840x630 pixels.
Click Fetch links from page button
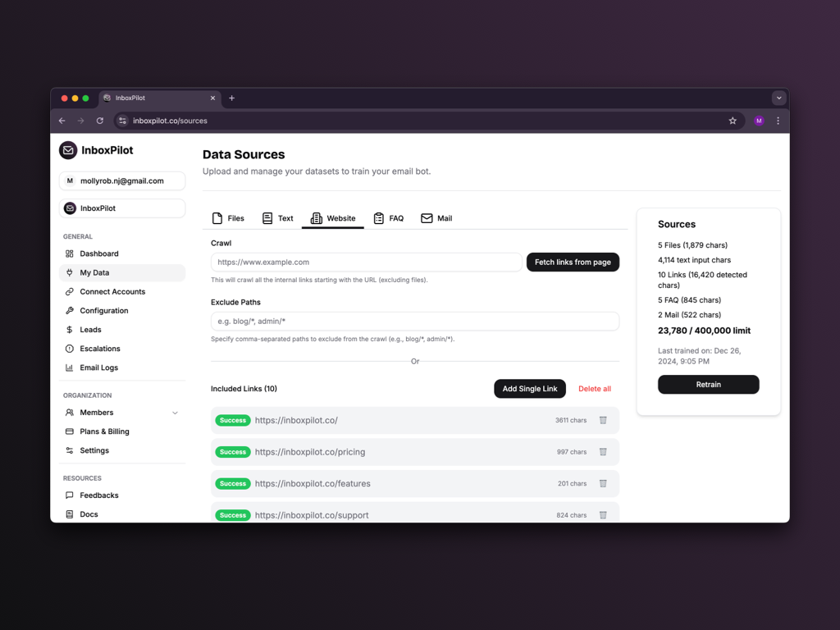coord(573,262)
